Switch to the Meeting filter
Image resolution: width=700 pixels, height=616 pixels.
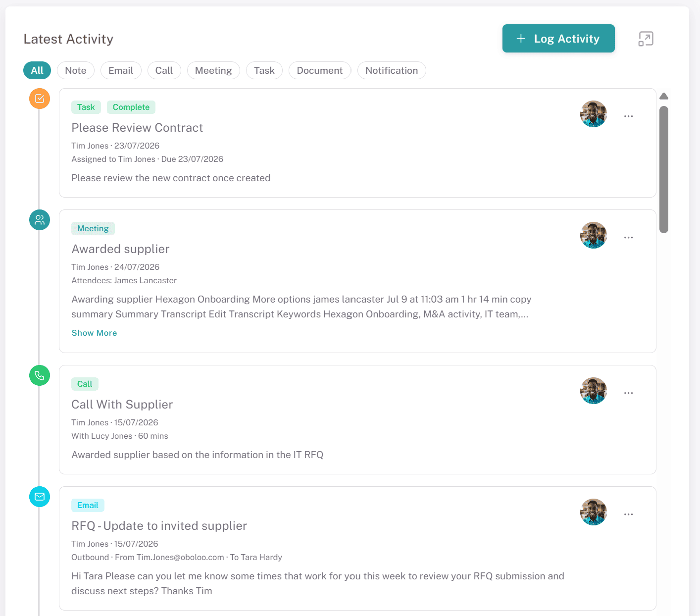pyautogui.click(x=213, y=70)
